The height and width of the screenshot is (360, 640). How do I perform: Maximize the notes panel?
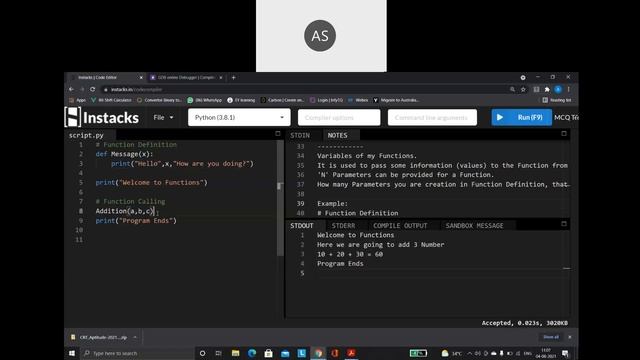[564, 133]
